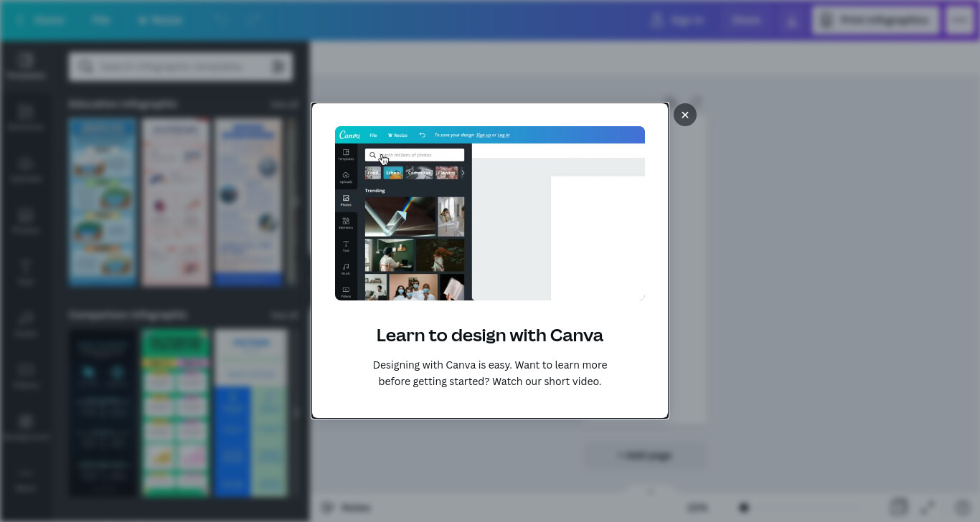See all Education Infographic templates
980x522 pixels.
284,104
